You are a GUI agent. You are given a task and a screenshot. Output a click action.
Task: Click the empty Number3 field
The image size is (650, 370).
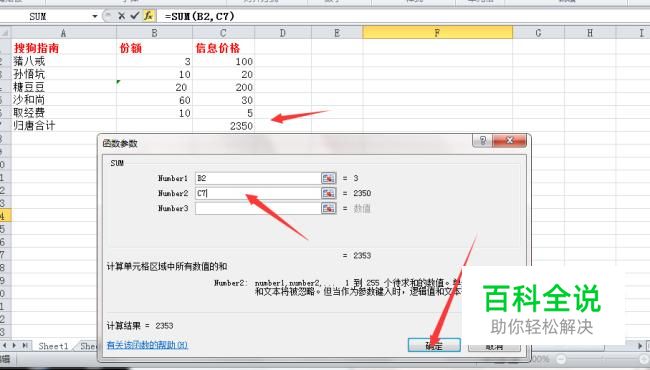(258, 208)
